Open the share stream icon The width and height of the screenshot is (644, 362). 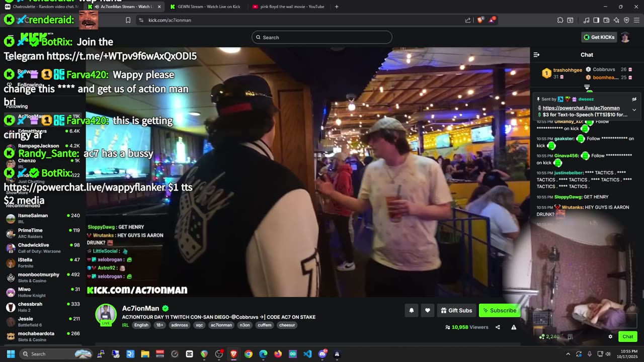[x=498, y=327]
